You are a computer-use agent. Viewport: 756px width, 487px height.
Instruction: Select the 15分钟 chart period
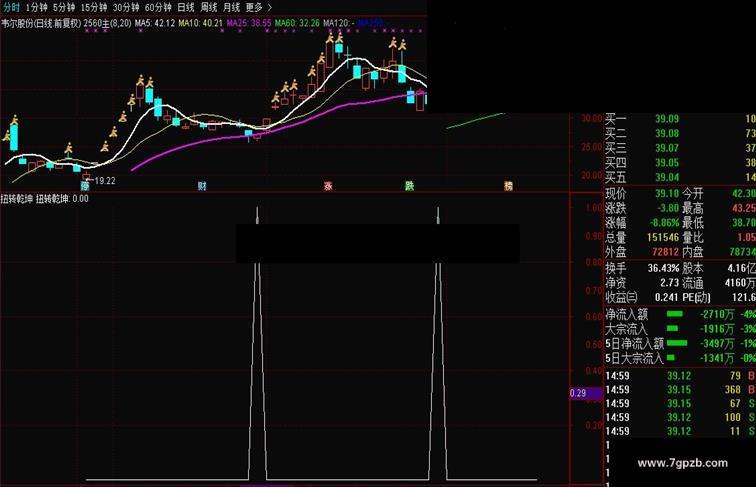pos(94,7)
